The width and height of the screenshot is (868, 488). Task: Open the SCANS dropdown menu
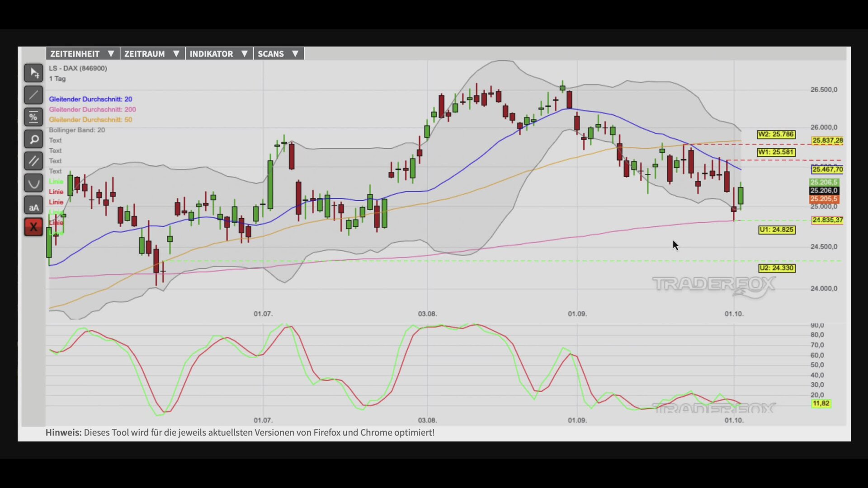tap(278, 54)
